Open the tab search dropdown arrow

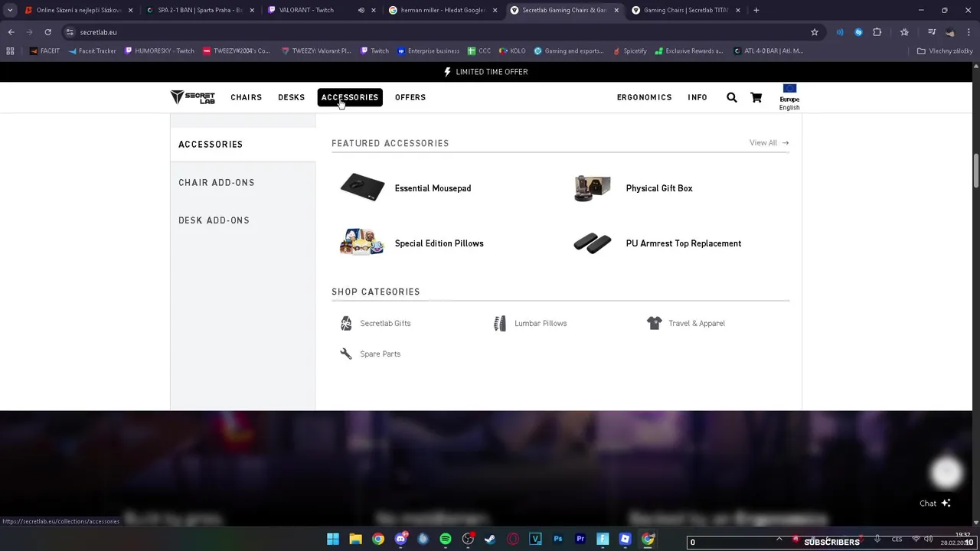(x=10, y=11)
